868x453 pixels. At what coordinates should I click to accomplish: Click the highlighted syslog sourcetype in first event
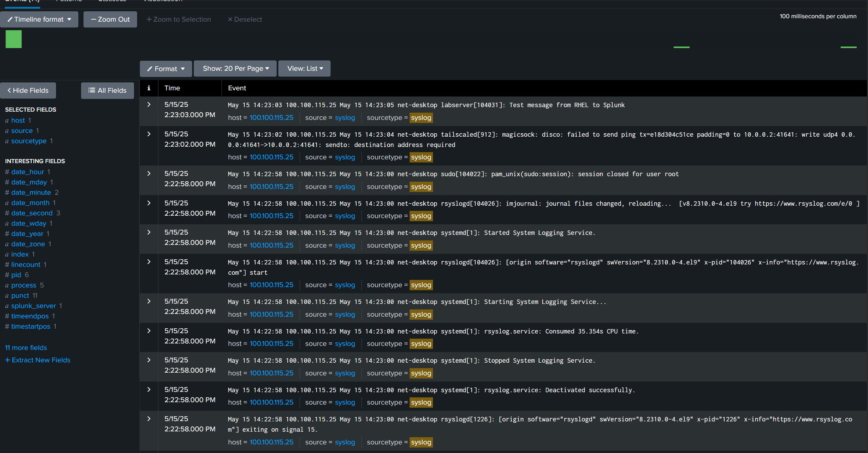[421, 118]
